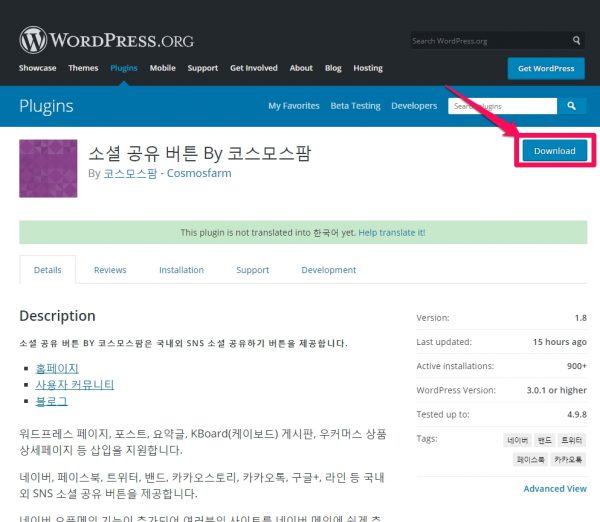Click the Description heading
The width and height of the screenshot is (600, 522).
click(x=57, y=316)
